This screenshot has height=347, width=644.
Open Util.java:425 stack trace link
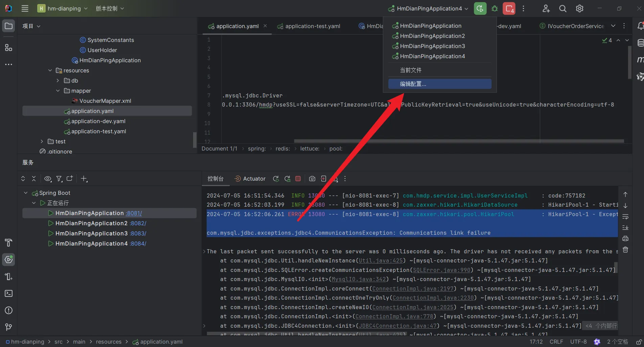pos(381,261)
